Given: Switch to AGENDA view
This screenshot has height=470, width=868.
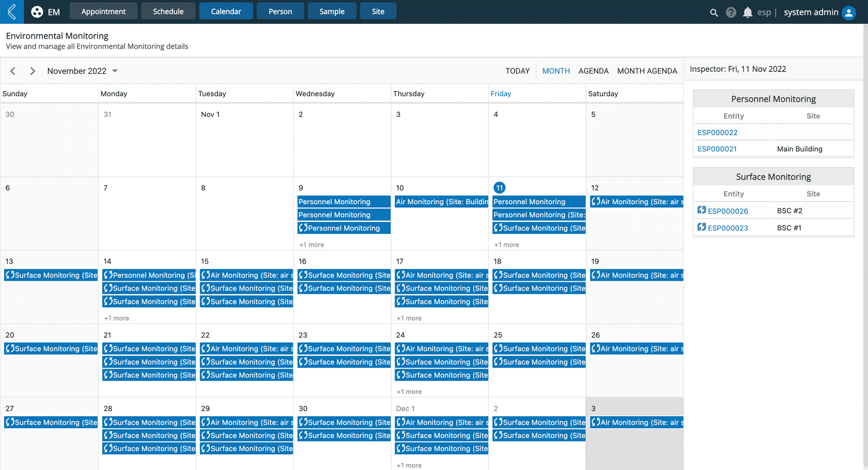Looking at the screenshot, I should pyautogui.click(x=594, y=71).
